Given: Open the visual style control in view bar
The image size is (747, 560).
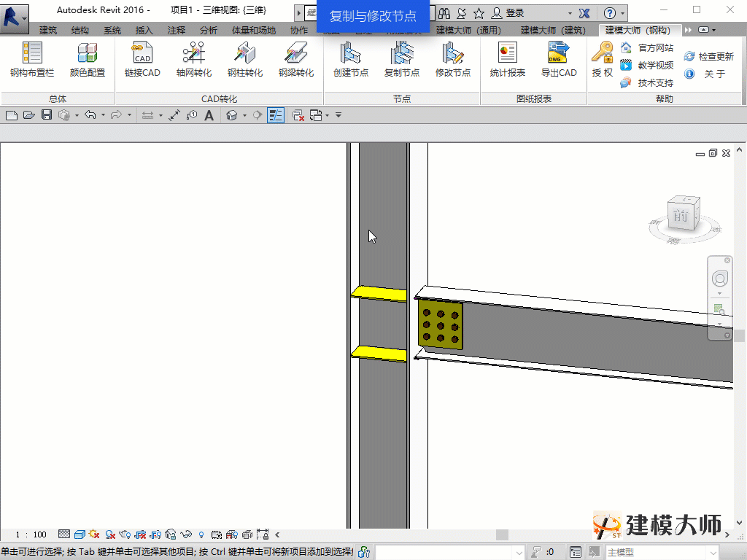Looking at the screenshot, I should (80, 534).
